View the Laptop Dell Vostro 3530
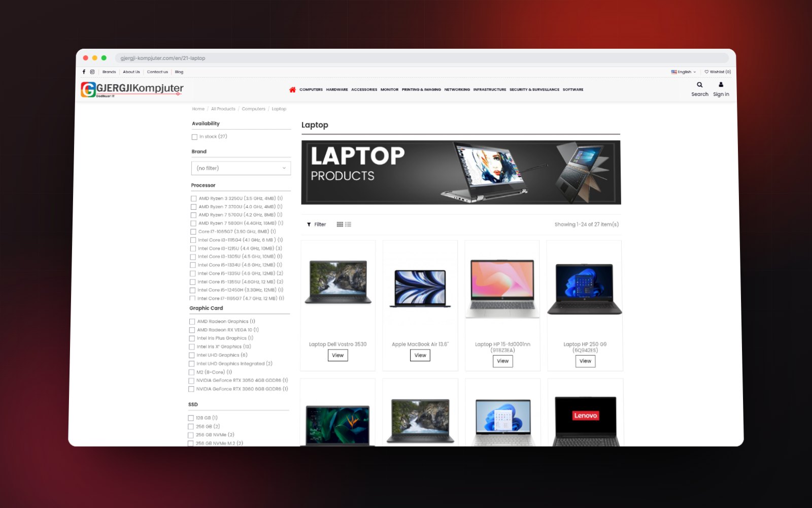This screenshot has width=812, height=508. [x=338, y=356]
